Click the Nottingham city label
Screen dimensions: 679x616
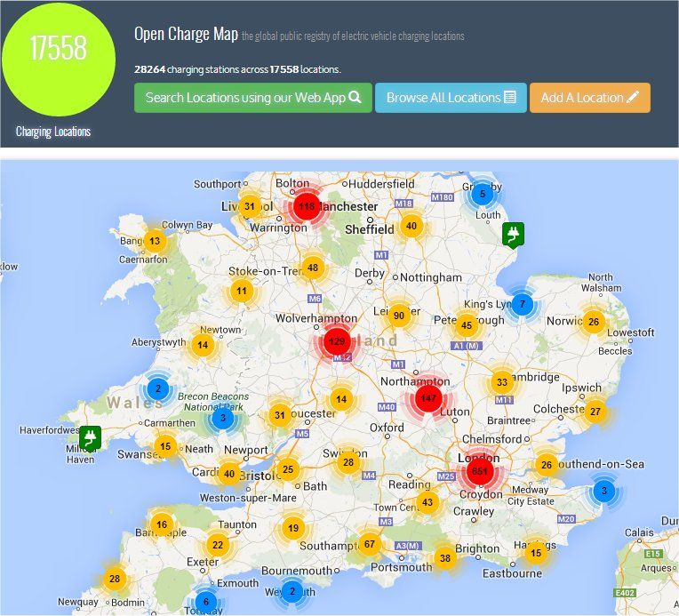[431, 277]
